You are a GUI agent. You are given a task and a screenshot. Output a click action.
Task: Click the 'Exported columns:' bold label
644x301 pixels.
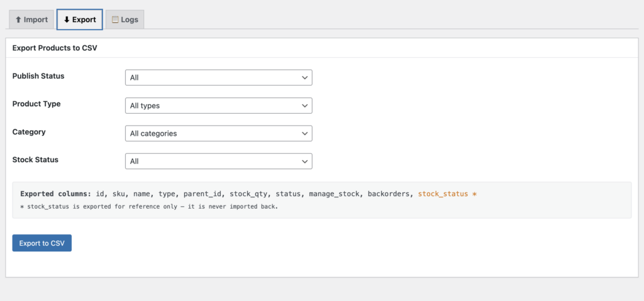click(x=56, y=194)
